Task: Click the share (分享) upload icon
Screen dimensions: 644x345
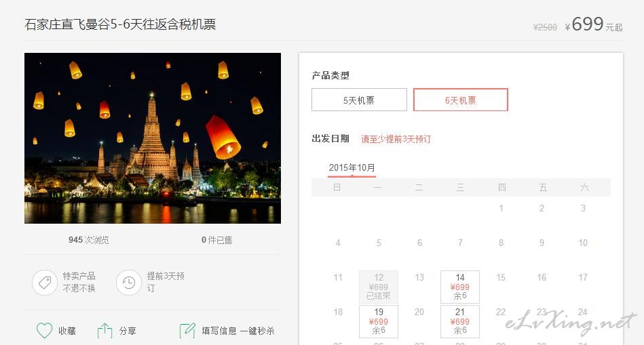Action: pos(105,331)
